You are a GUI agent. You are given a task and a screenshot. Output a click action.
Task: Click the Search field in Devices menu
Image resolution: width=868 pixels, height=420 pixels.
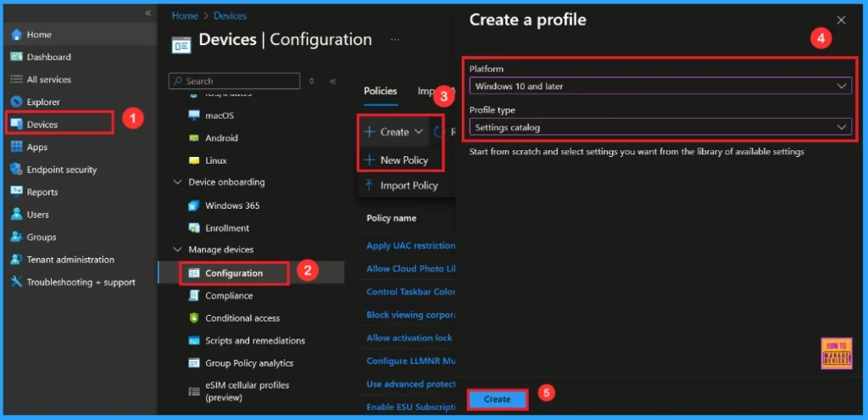tap(234, 81)
